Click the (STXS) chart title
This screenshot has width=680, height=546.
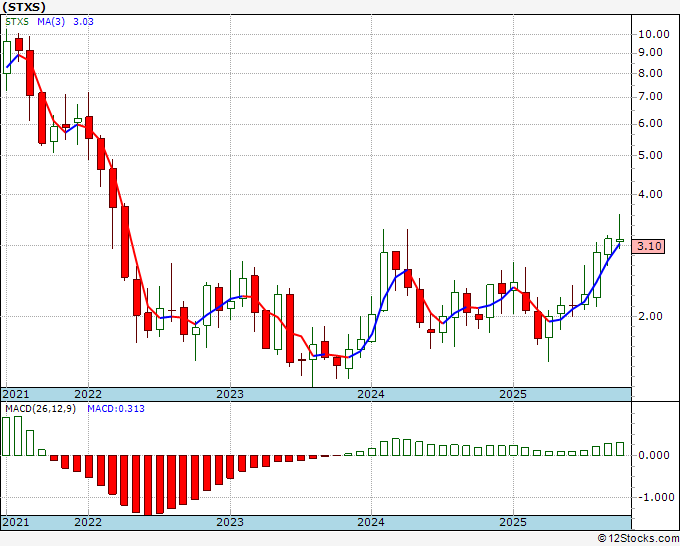click(23, 7)
